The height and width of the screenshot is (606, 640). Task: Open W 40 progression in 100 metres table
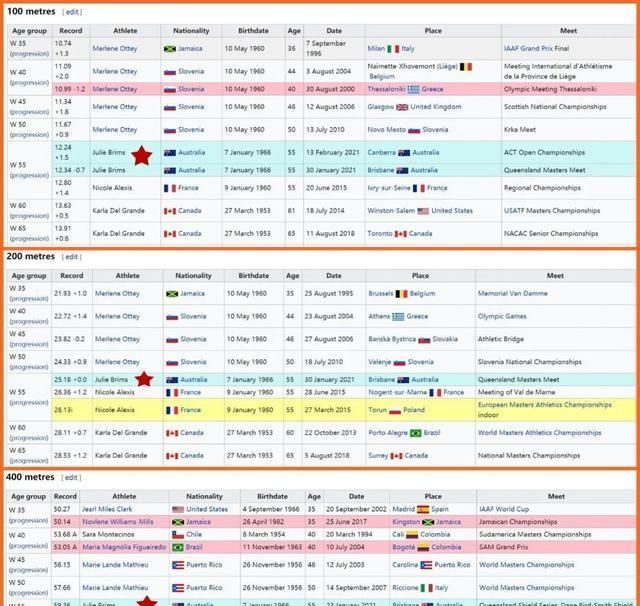[x=29, y=82]
